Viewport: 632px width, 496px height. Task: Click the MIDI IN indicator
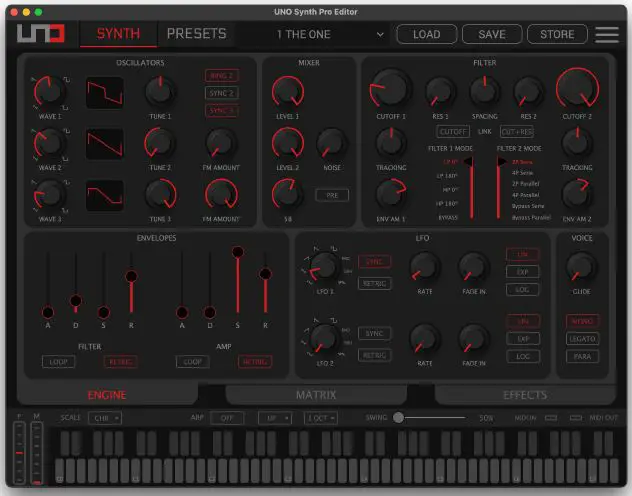551,418
